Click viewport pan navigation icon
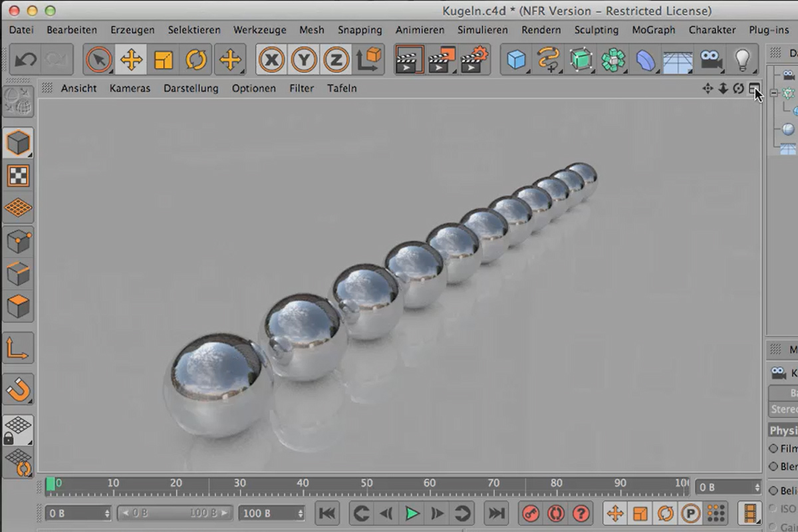 (x=708, y=88)
